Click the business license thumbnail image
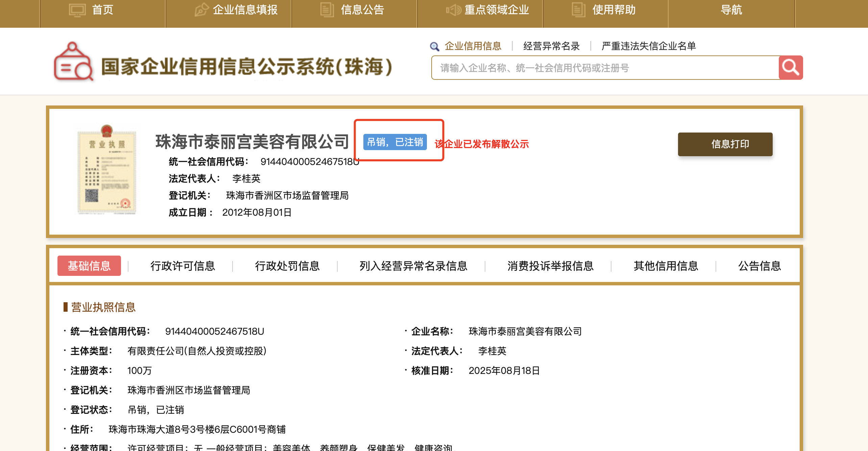The width and height of the screenshot is (868, 451). 107,169
